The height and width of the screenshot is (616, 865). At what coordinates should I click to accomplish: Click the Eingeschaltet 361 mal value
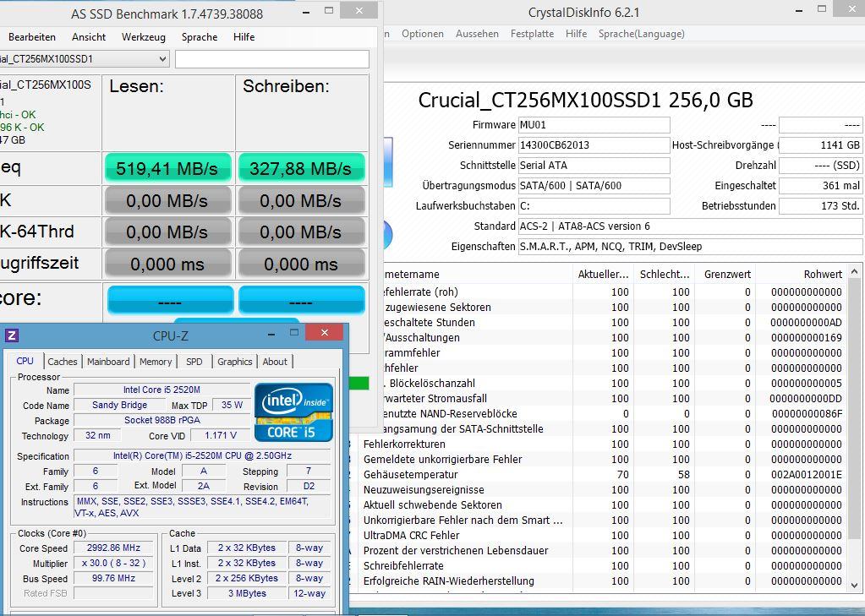[x=821, y=186]
